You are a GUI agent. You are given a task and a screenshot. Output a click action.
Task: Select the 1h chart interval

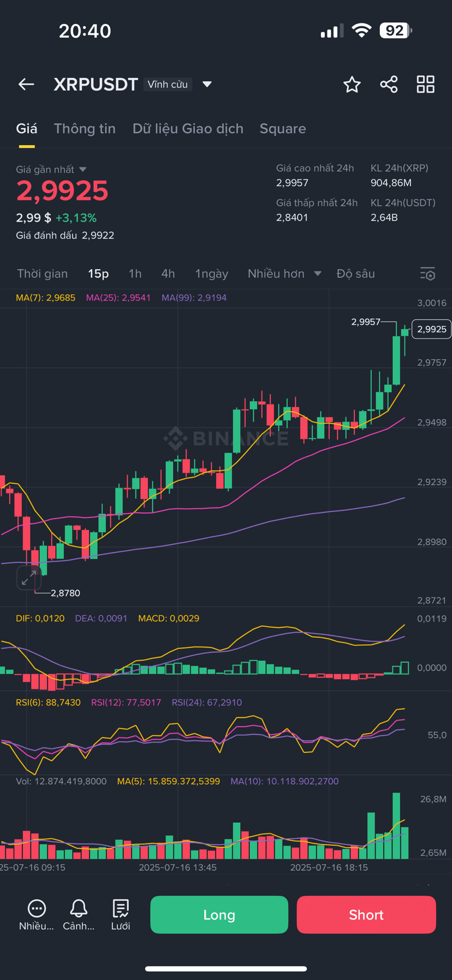point(135,274)
